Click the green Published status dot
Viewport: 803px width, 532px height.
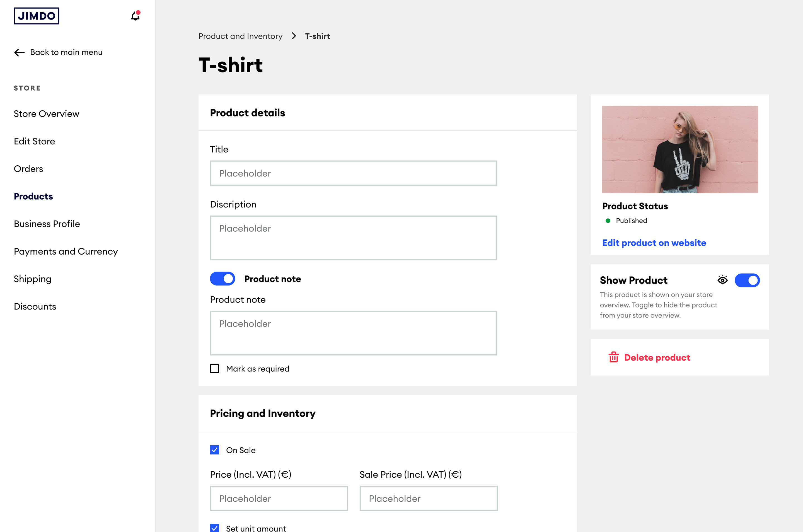[608, 221]
